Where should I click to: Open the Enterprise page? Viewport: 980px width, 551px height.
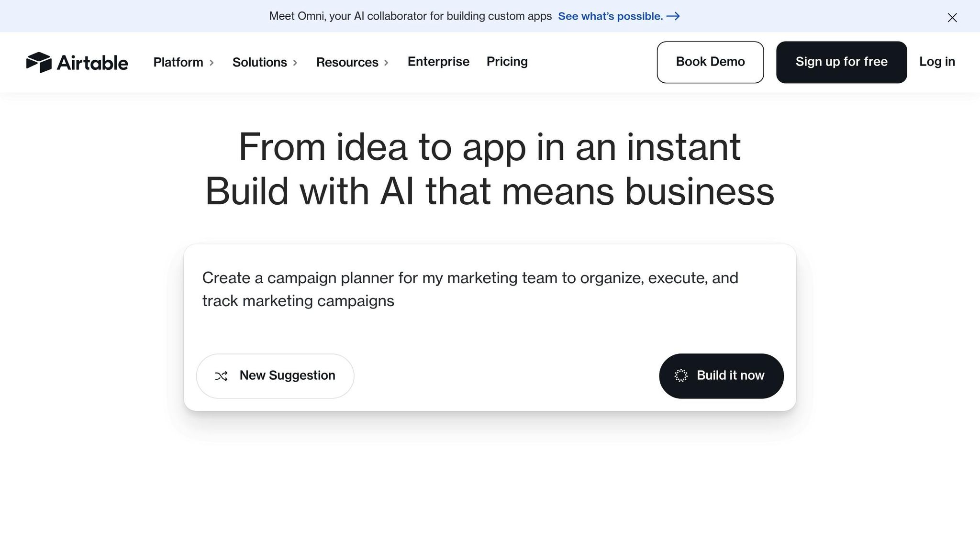438,62
